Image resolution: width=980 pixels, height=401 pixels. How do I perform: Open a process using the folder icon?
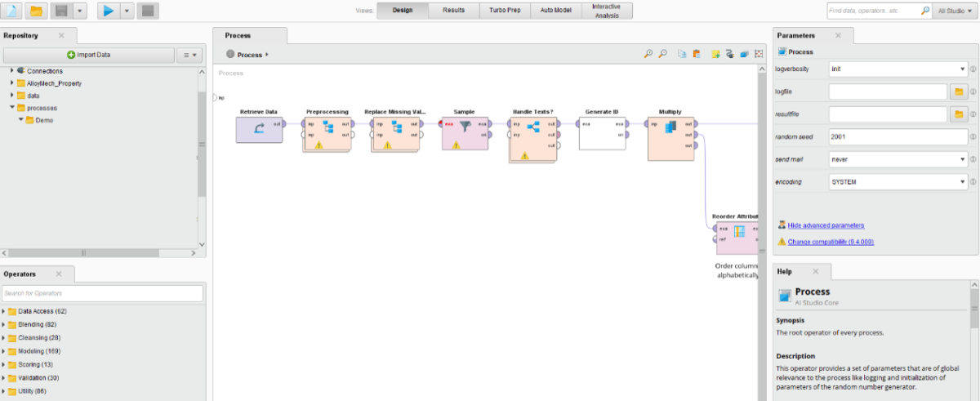pyautogui.click(x=36, y=11)
